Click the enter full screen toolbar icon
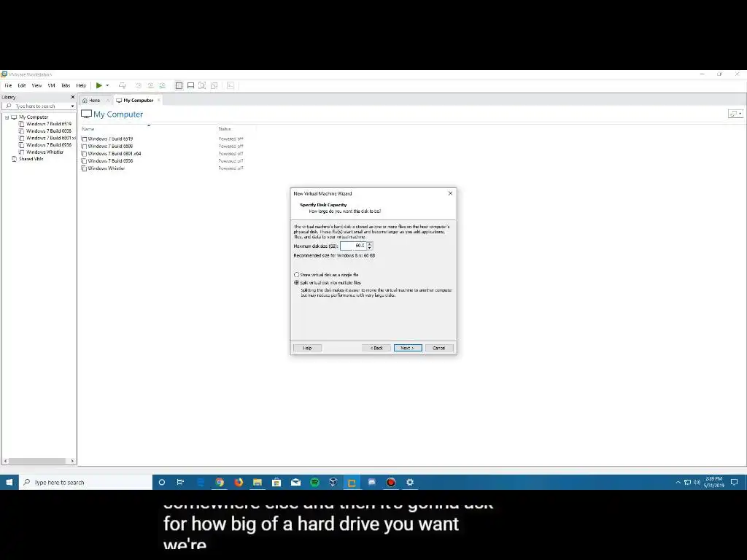This screenshot has height=560, width=747. pyautogui.click(x=202, y=86)
